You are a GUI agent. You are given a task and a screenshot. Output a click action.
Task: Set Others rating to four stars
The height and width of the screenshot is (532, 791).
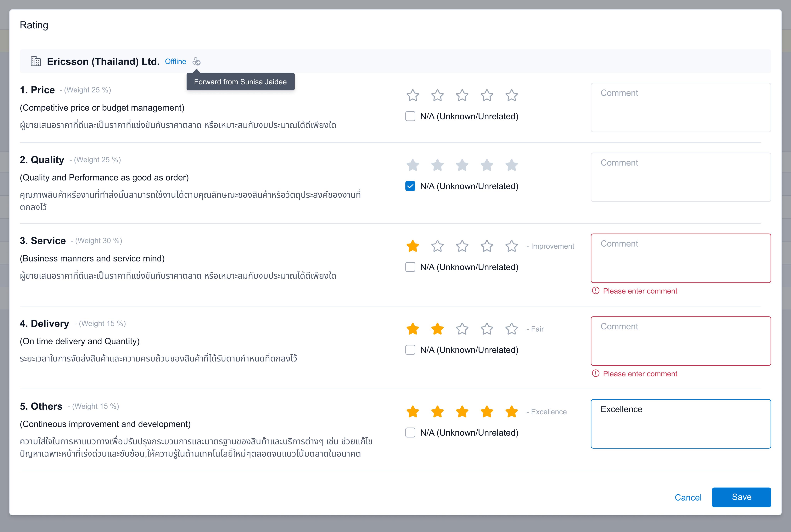(x=487, y=412)
